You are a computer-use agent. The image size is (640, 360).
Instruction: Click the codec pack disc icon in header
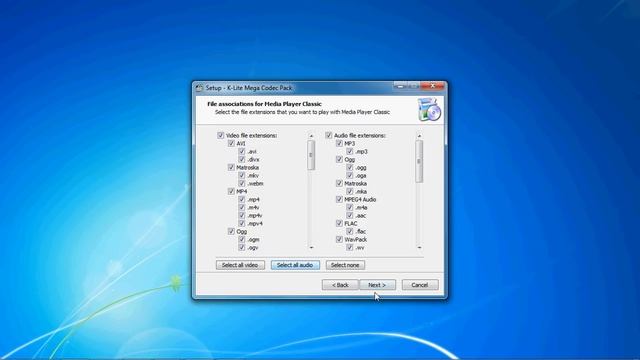tap(429, 109)
